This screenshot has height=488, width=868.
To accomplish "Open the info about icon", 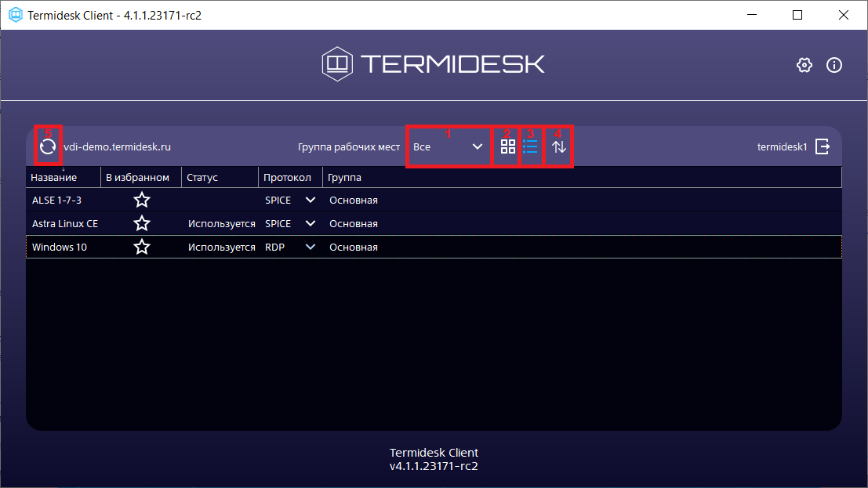I will pyautogui.click(x=834, y=65).
